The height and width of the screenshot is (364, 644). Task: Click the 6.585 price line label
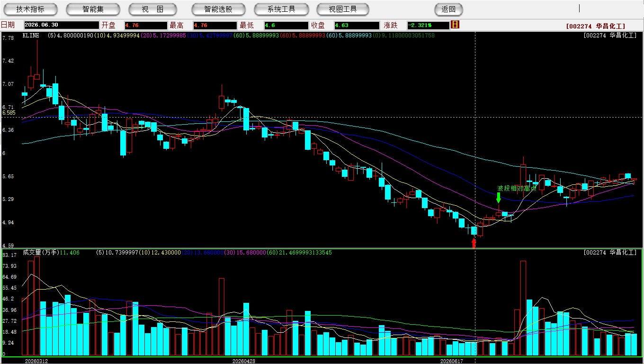9,113
